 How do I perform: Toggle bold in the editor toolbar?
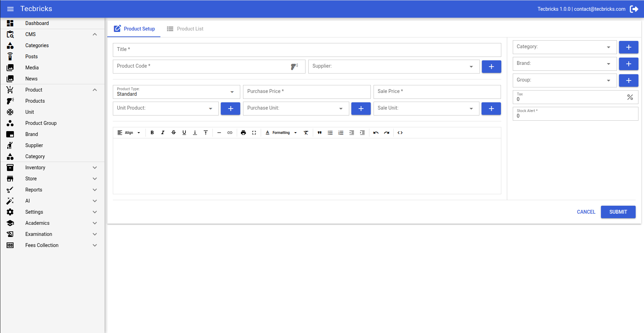pyautogui.click(x=152, y=133)
